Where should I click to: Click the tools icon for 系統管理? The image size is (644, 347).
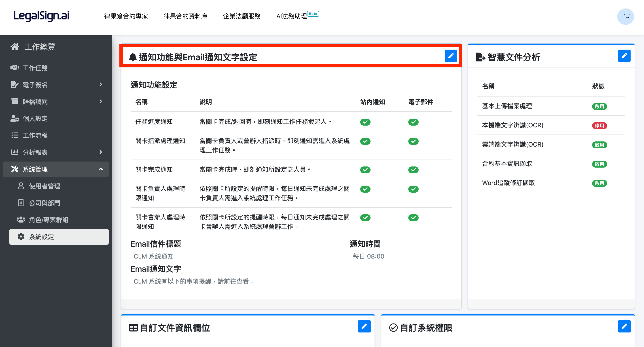click(15, 169)
